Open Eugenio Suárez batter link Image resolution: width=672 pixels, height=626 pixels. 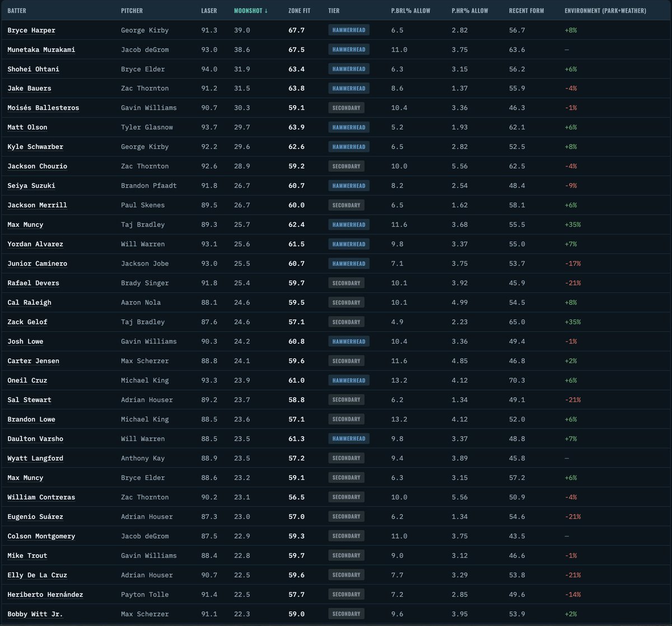click(x=35, y=517)
